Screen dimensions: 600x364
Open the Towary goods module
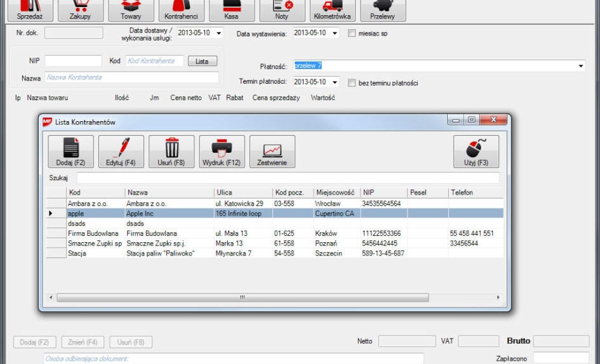pyautogui.click(x=131, y=10)
